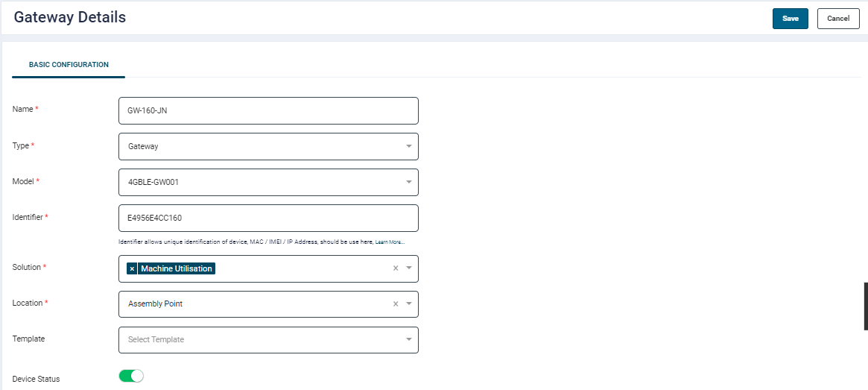
Task: Remove the Machine Utilisation tag
Action: 132,268
